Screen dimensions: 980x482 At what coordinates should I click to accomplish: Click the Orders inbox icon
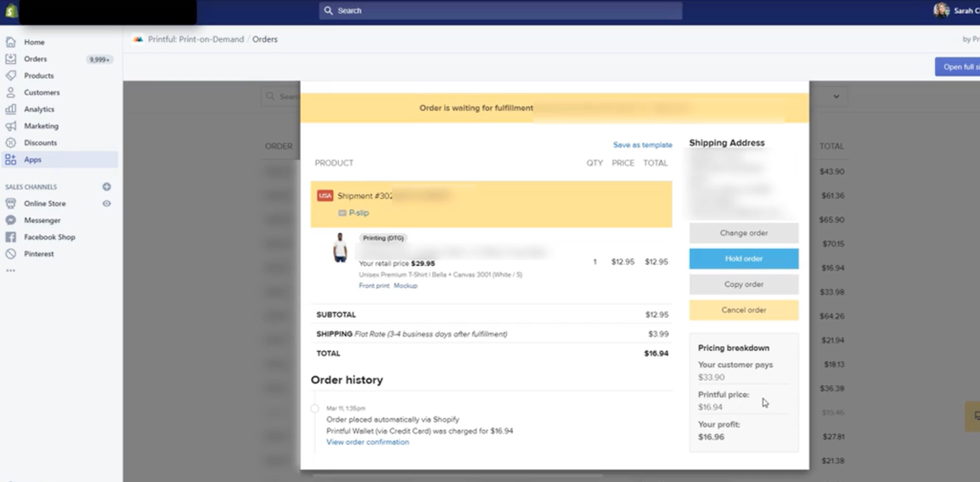tap(11, 59)
